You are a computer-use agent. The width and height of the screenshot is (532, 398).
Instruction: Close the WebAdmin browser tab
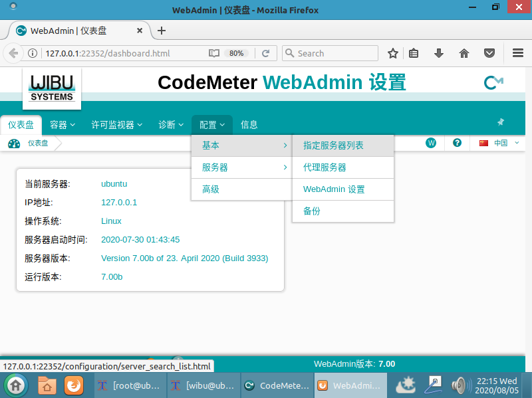[140, 31]
